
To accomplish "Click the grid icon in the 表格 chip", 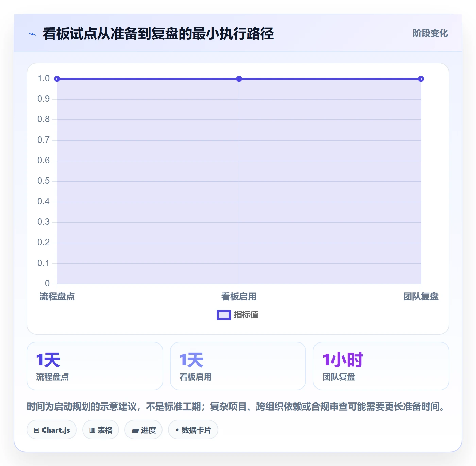I will coord(92,430).
